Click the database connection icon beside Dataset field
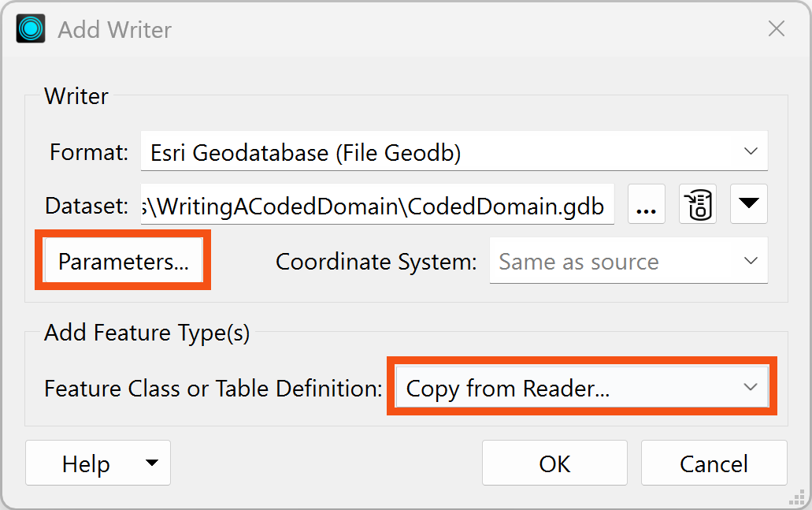This screenshot has width=812, height=510. pos(697,203)
